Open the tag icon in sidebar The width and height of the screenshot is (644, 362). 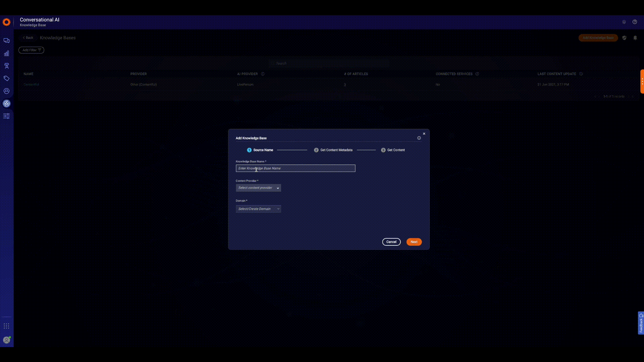[6, 78]
